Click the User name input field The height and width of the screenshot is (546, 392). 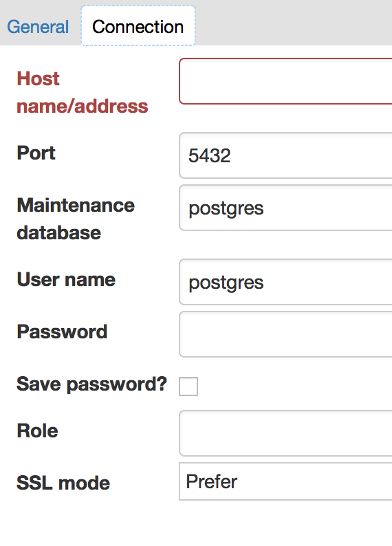point(285,282)
